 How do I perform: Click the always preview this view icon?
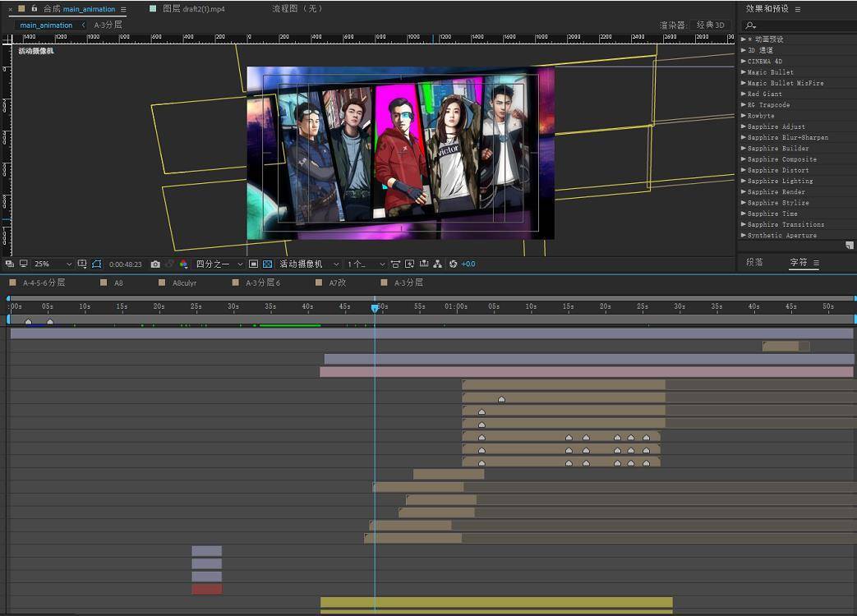(9, 264)
